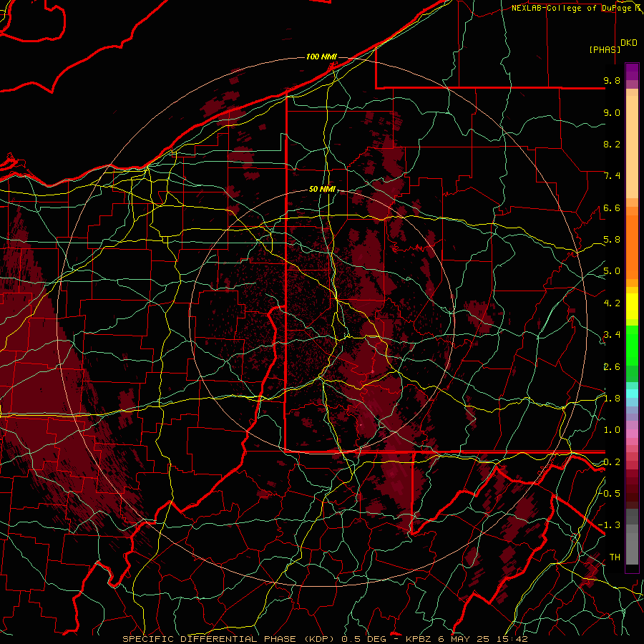This screenshot has width=644, height=644.
Task: Click the 3.4 scale value
Action: click(612, 335)
